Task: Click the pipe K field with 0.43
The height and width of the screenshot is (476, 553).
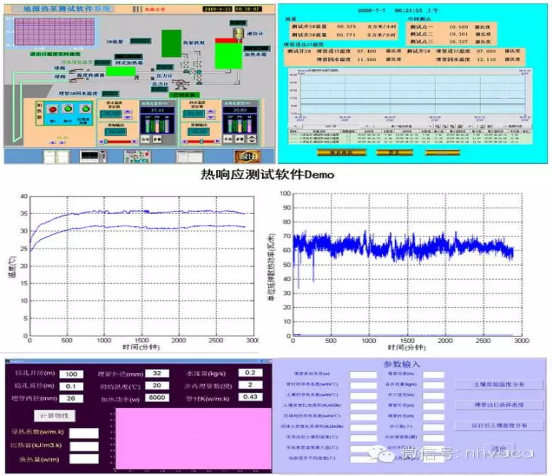Action: click(x=250, y=397)
